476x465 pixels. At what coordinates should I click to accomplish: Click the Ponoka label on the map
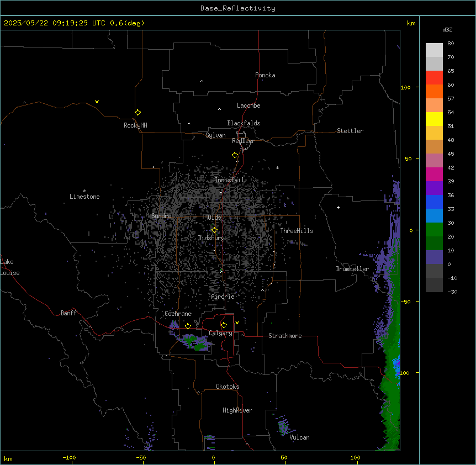265,75
